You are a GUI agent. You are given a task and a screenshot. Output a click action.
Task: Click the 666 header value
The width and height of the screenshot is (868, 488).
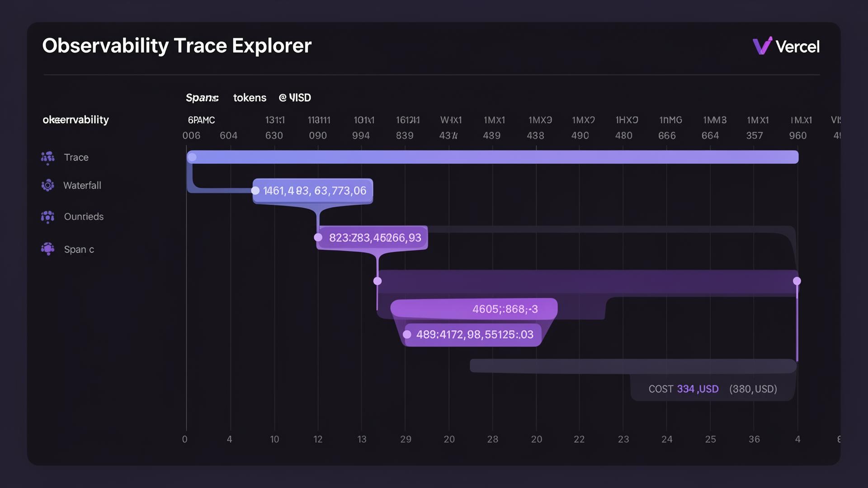tap(667, 136)
